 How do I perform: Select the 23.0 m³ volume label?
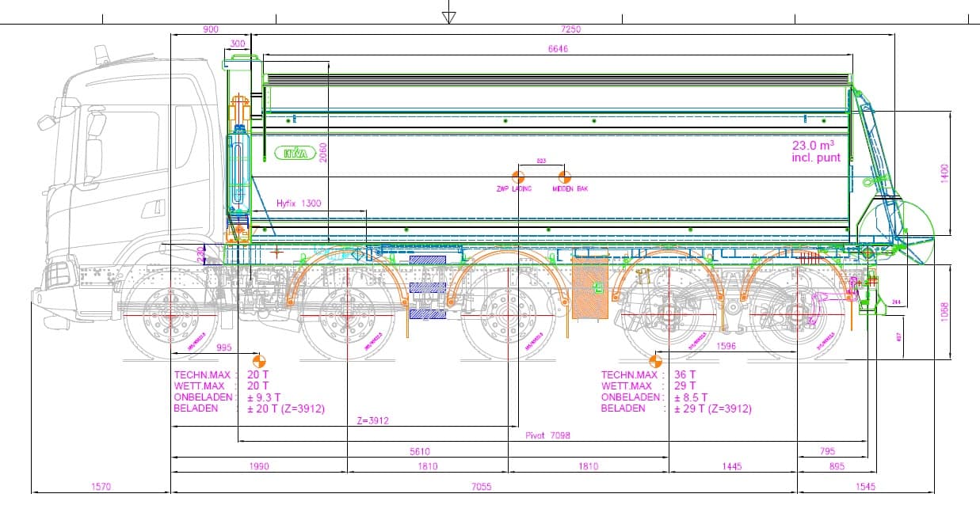(x=813, y=146)
